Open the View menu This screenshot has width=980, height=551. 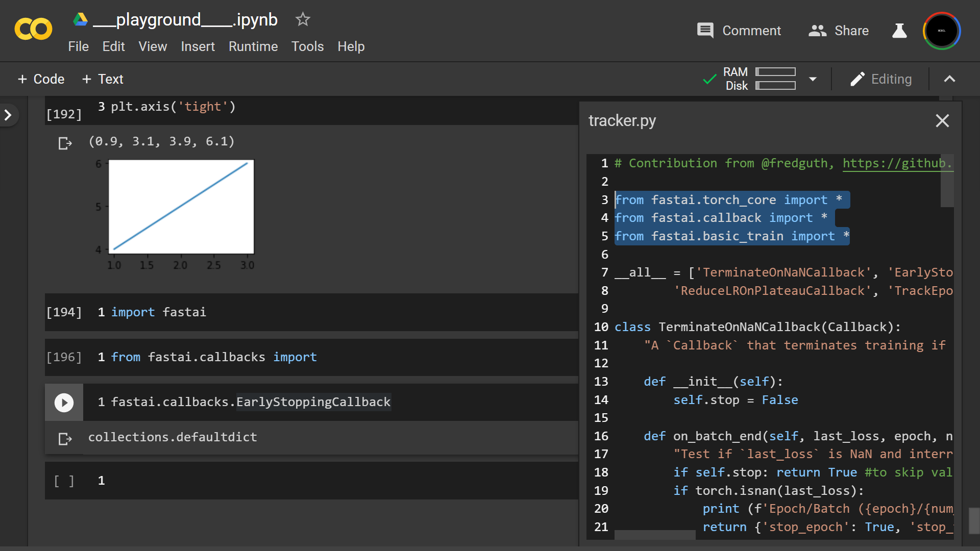click(153, 46)
